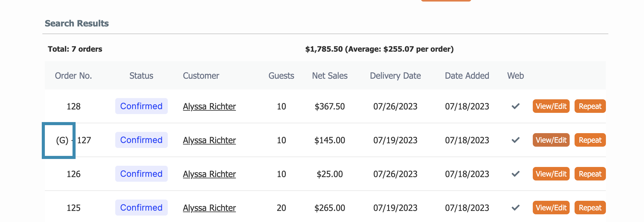The width and height of the screenshot is (644, 222).
Task: Sort by Net Sales column header
Action: (330, 76)
